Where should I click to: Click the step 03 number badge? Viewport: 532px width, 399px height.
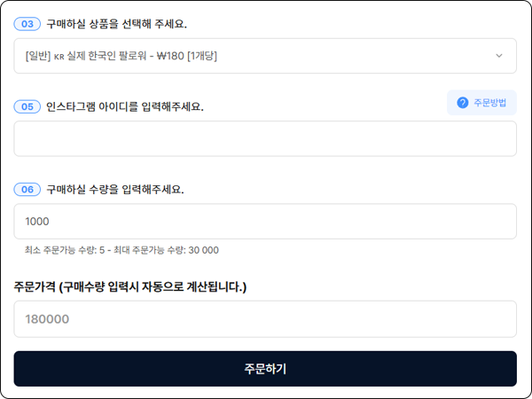(x=27, y=24)
